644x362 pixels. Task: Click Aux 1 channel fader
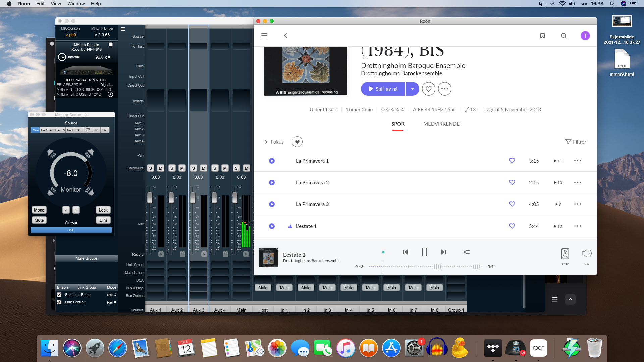pyautogui.click(x=150, y=198)
